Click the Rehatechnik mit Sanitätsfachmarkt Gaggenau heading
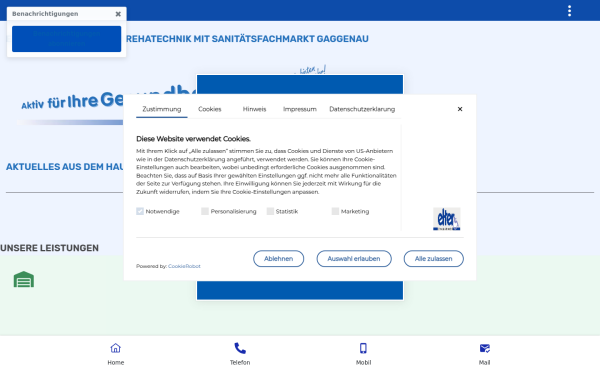Viewport: 600px width, 375px height. point(247,39)
